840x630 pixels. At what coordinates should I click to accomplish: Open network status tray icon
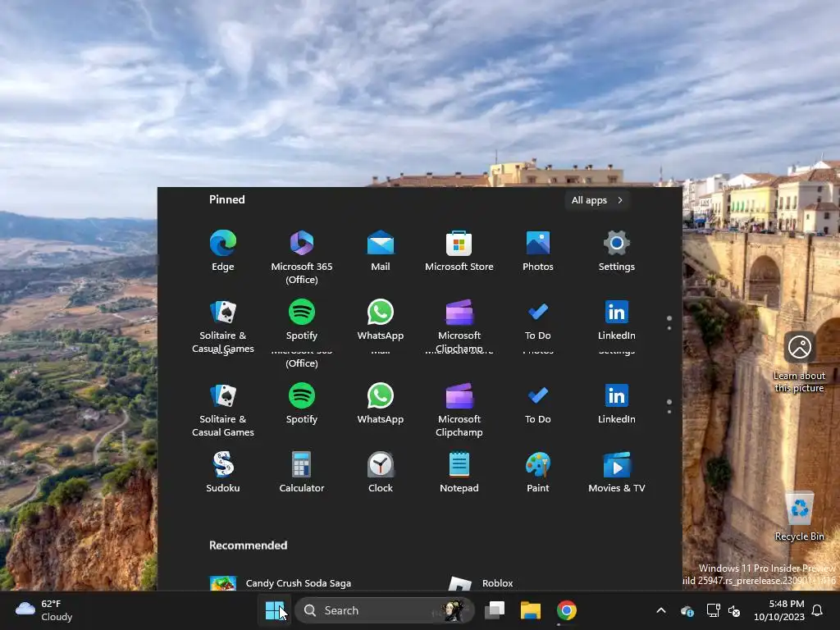[713, 610]
